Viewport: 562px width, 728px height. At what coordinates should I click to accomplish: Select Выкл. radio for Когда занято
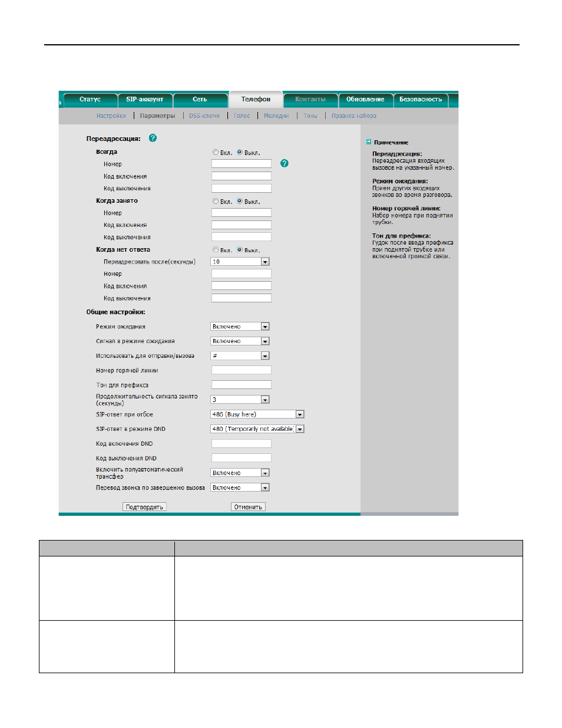coord(240,201)
